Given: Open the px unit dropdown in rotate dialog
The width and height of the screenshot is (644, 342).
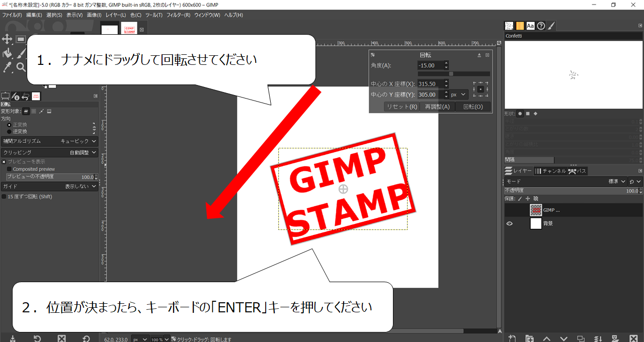Looking at the screenshot, I should click(459, 94).
